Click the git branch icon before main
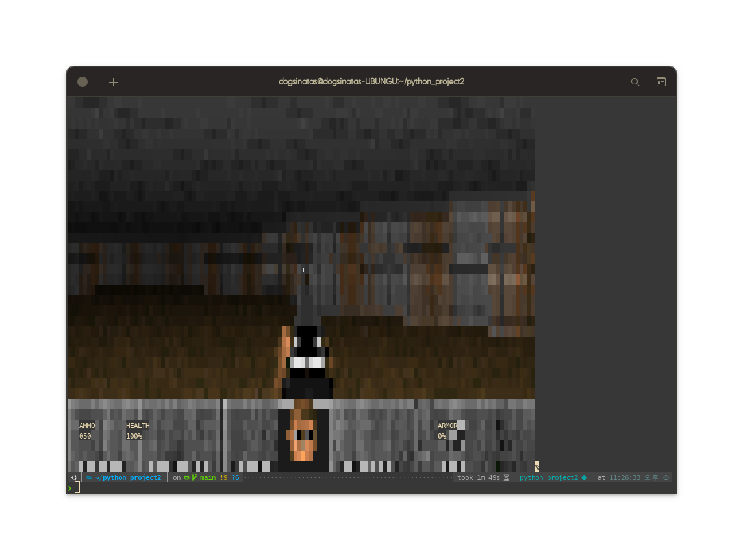 point(194,477)
